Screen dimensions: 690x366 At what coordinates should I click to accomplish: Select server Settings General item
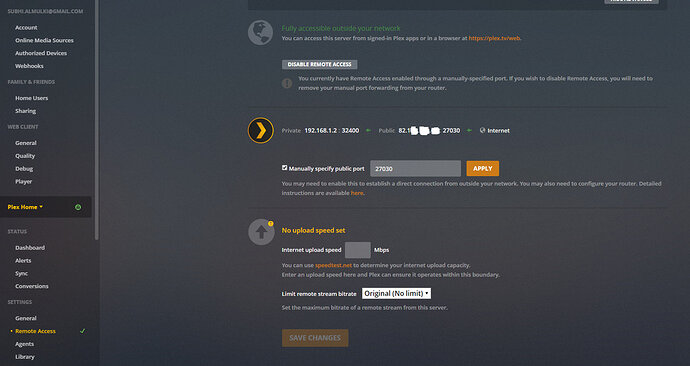26,318
